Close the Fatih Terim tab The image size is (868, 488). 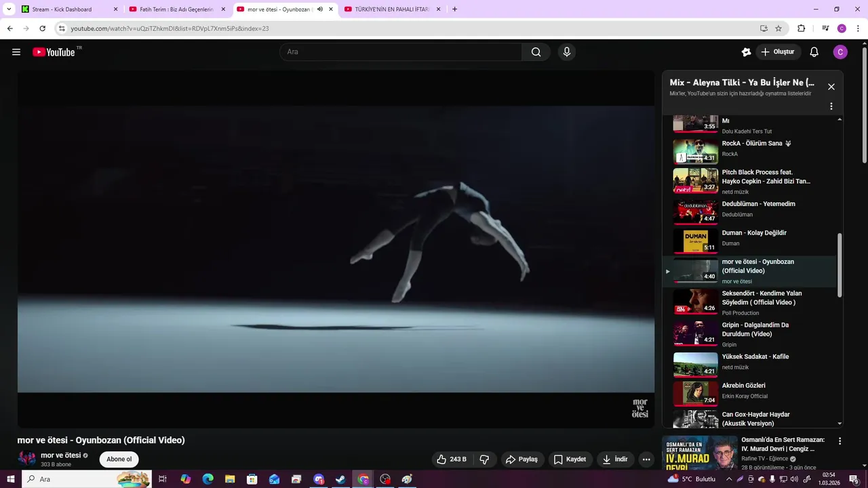click(x=223, y=9)
